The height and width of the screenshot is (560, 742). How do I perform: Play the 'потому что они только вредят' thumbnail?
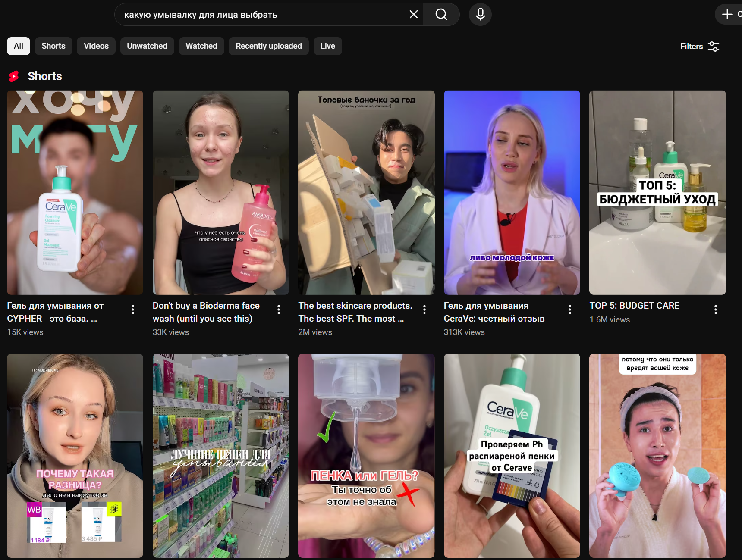(x=658, y=456)
